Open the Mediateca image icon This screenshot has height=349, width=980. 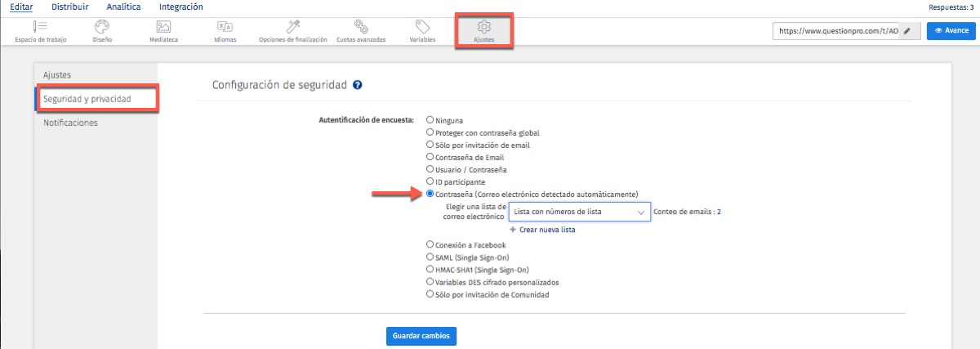point(163,26)
